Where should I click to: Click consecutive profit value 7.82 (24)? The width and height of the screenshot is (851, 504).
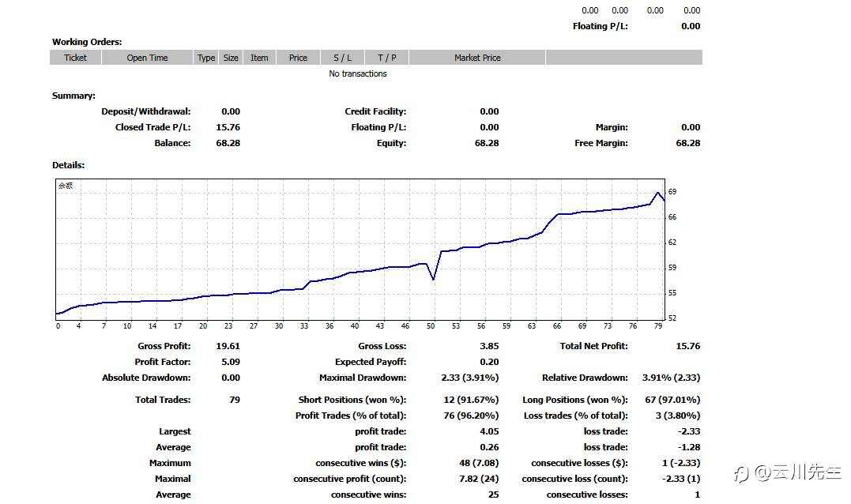(479, 479)
